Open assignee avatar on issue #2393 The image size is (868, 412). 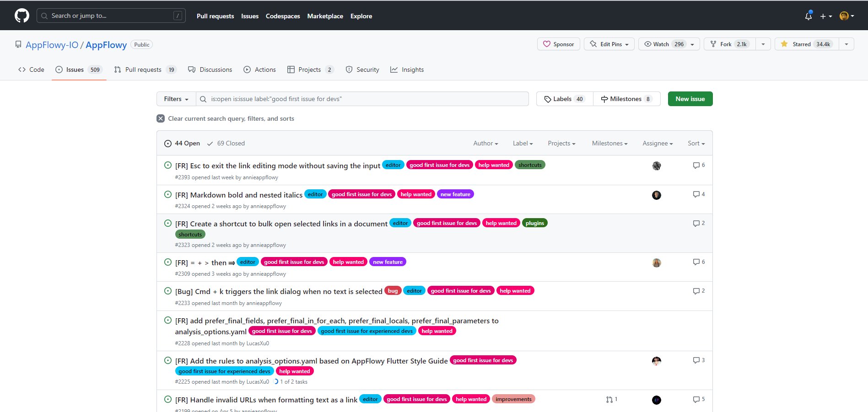click(x=657, y=166)
